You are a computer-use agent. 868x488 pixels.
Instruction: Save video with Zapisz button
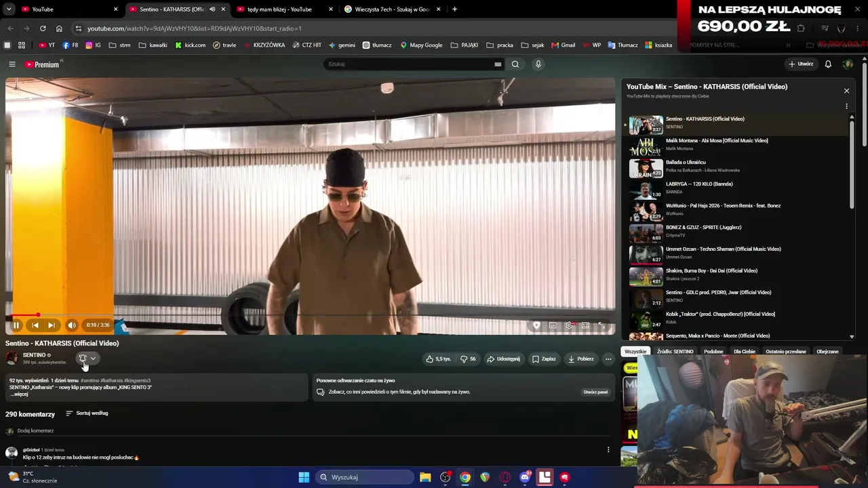[x=544, y=359]
